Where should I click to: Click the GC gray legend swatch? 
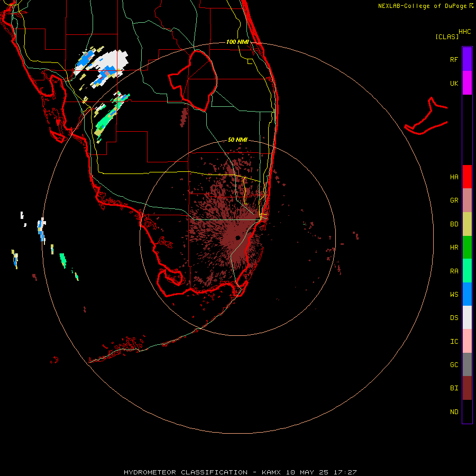pyautogui.click(x=467, y=364)
